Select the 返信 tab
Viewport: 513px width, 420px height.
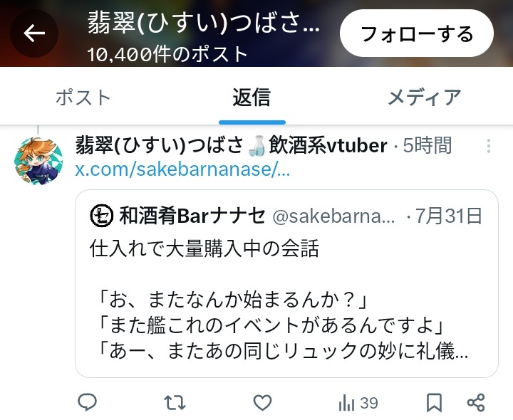point(252,98)
